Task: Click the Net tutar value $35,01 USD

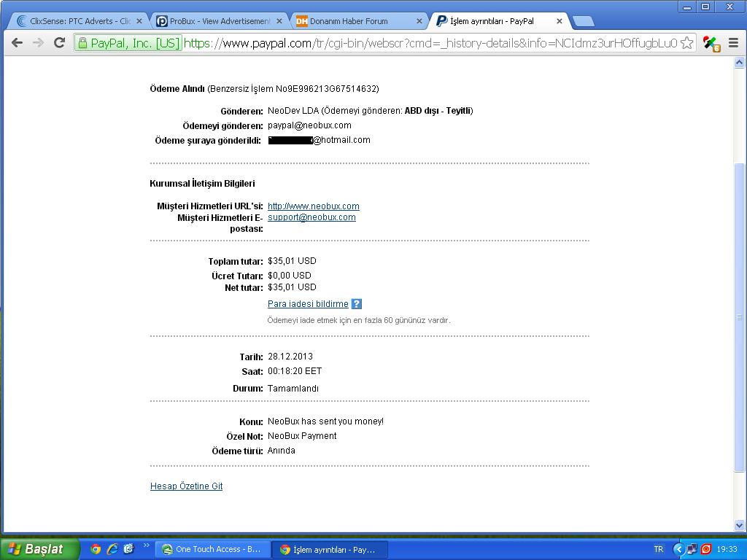Action: pos(292,287)
